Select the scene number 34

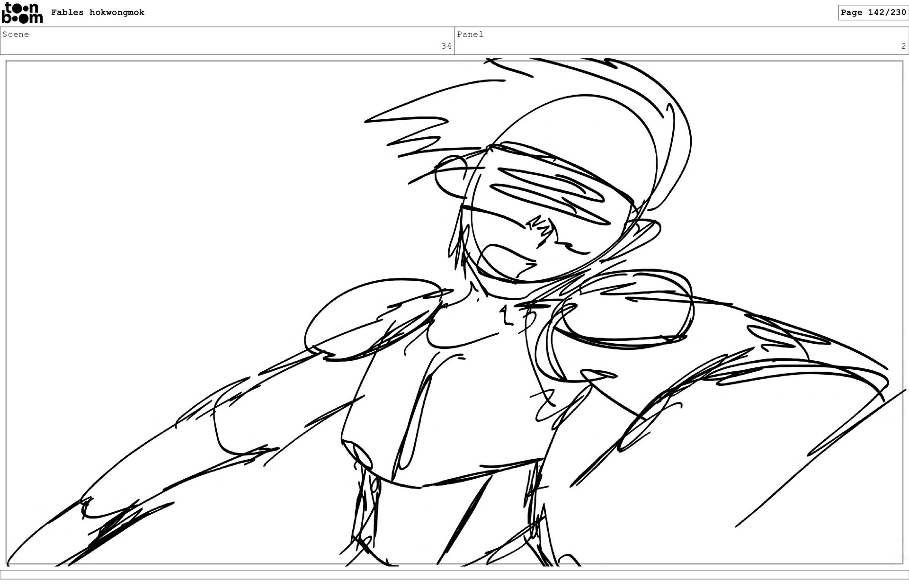coord(446,46)
